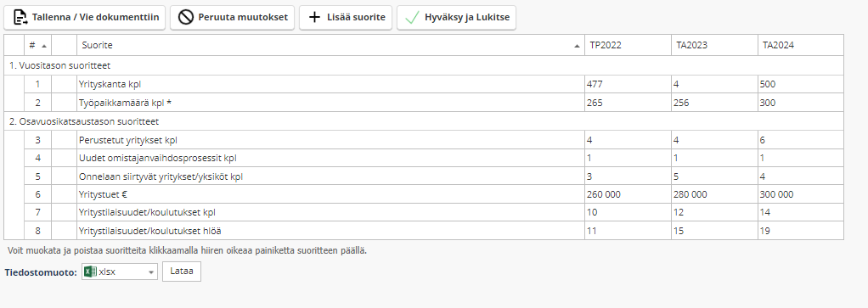Click the Suorite column sort arrow
Image resolution: width=868 pixels, height=308 pixels.
[x=578, y=46]
